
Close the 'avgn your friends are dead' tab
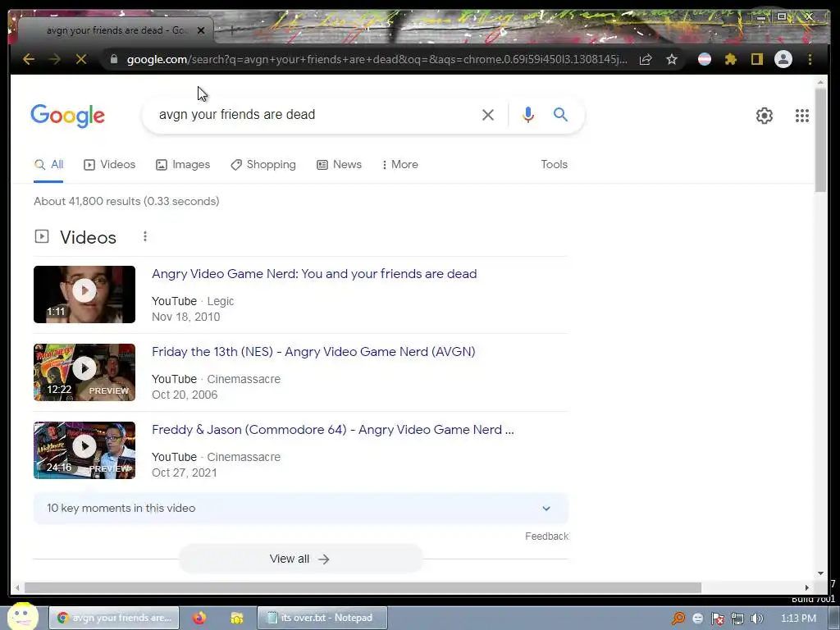pos(201,30)
